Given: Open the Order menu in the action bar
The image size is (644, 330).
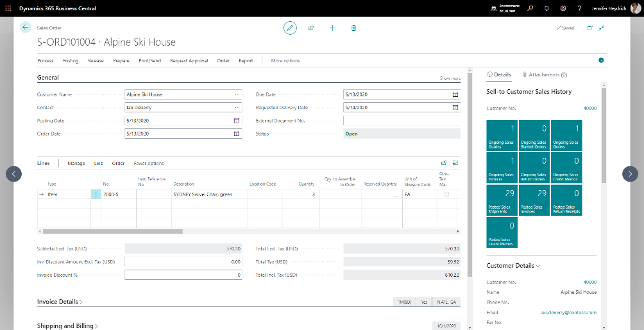Looking at the screenshot, I should click(223, 60).
